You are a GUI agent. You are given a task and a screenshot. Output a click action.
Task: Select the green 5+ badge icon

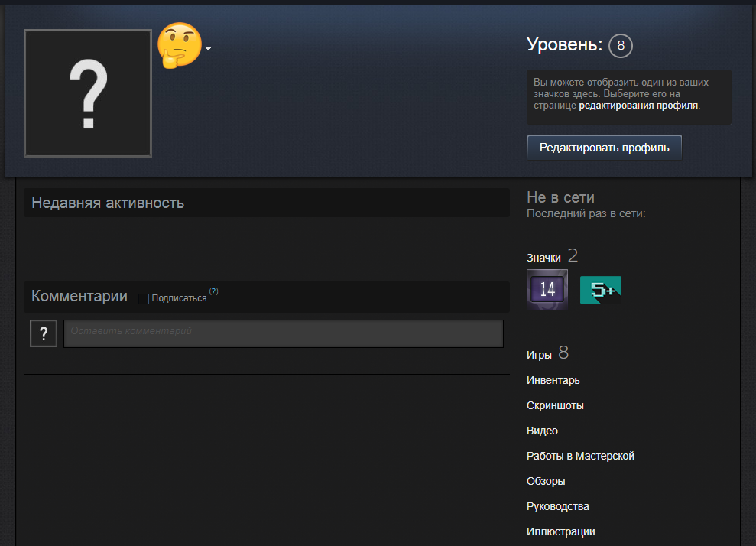[600, 290]
